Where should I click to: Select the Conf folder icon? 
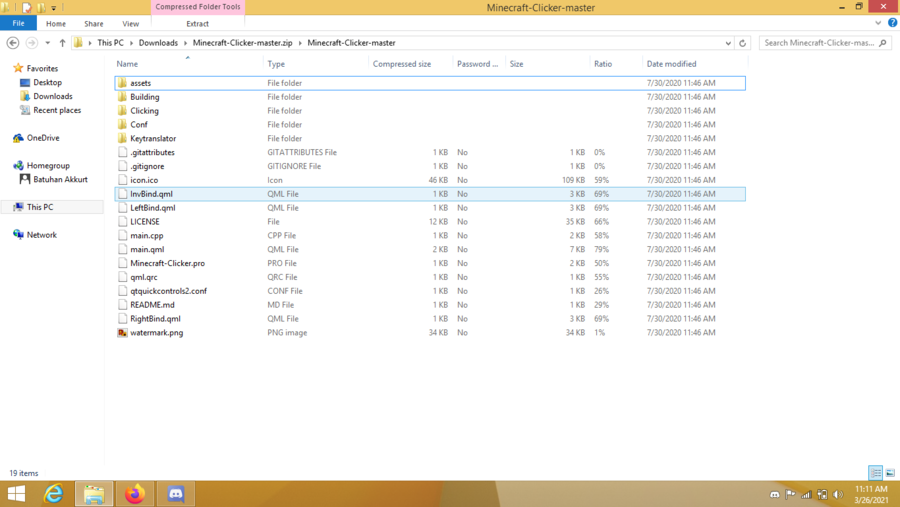coord(122,124)
